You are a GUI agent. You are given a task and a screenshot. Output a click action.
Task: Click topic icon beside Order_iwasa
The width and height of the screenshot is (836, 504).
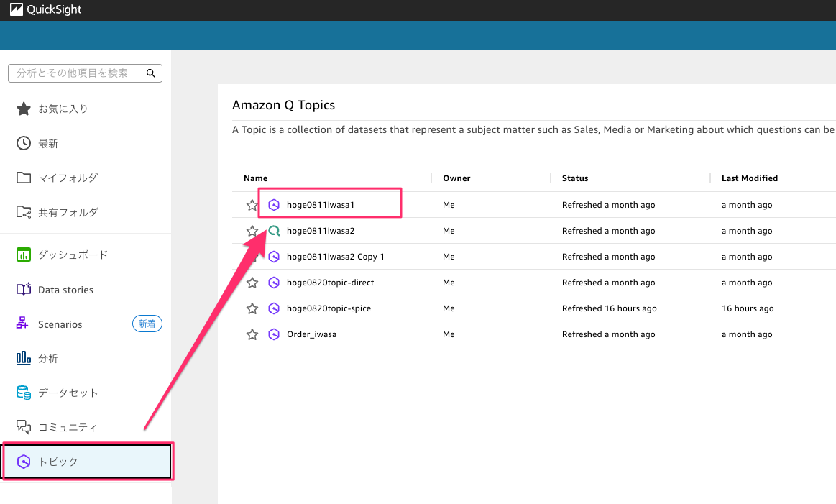tap(273, 334)
